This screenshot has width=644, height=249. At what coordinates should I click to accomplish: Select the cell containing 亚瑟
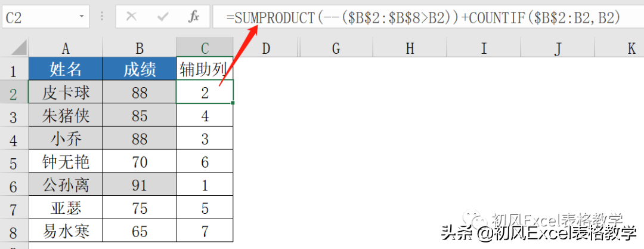coord(66,207)
